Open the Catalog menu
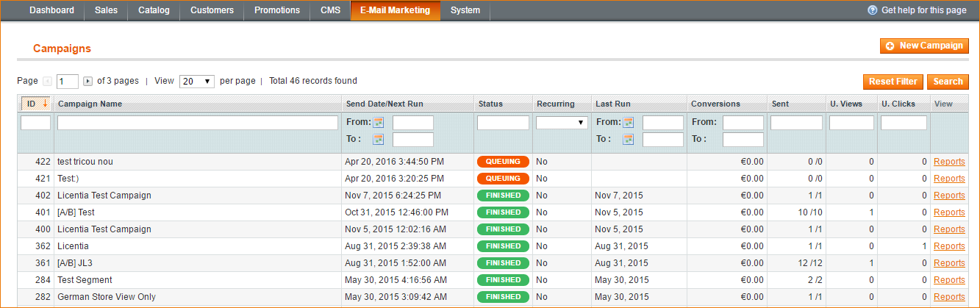980x308 pixels. (154, 10)
